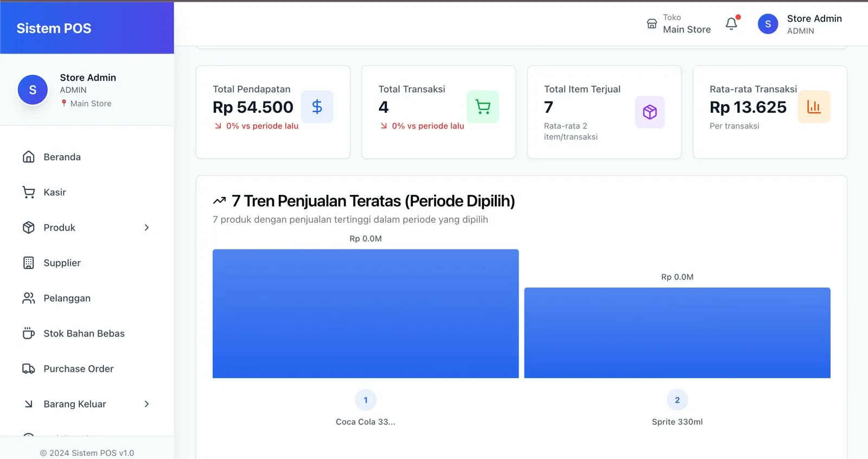This screenshot has width=868, height=459.
Task: Click the sidebar profile avatar circle
Action: [33, 90]
